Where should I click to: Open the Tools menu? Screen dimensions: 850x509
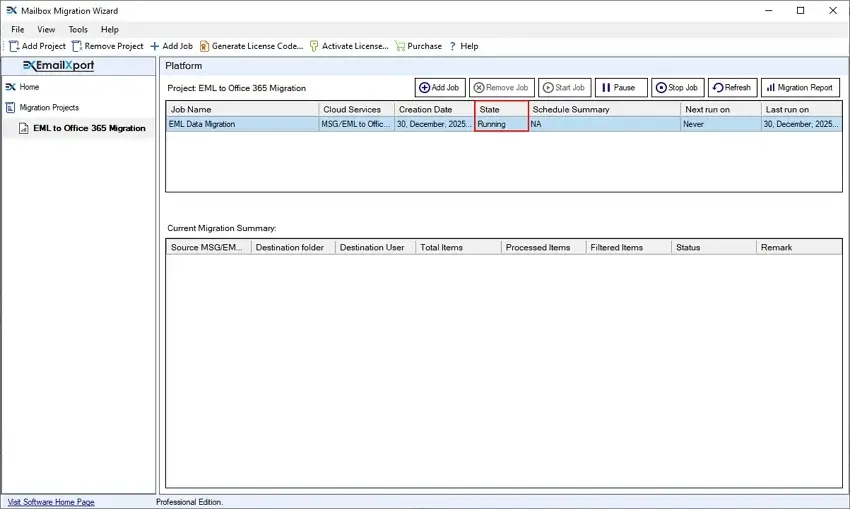click(x=78, y=29)
